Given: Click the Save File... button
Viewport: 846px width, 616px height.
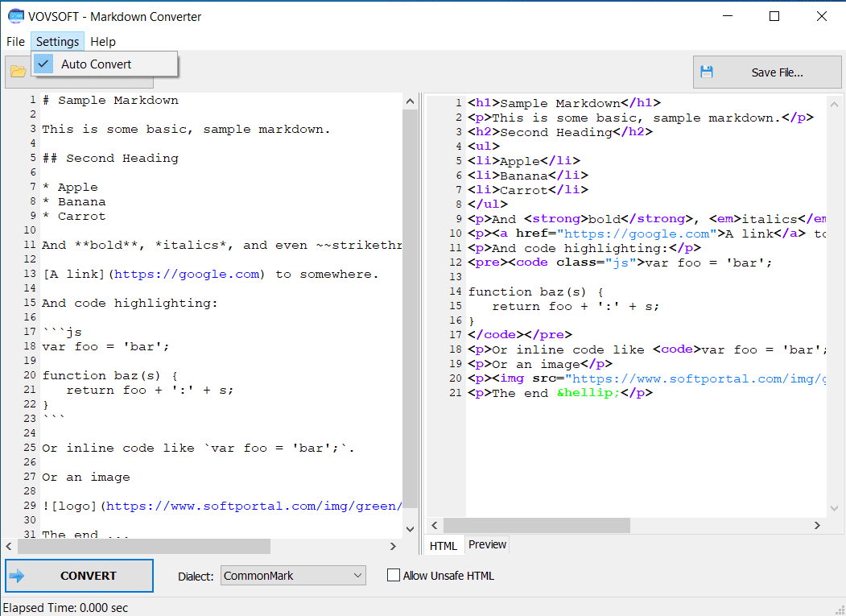Looking at the screenshot, I should click(x=766, y=72).
